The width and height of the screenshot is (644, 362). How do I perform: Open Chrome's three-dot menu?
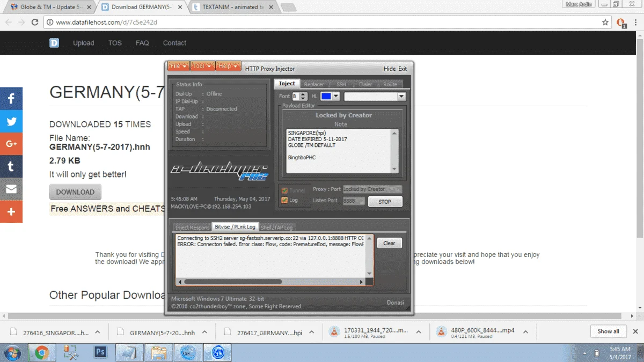[x=635, y=23]
